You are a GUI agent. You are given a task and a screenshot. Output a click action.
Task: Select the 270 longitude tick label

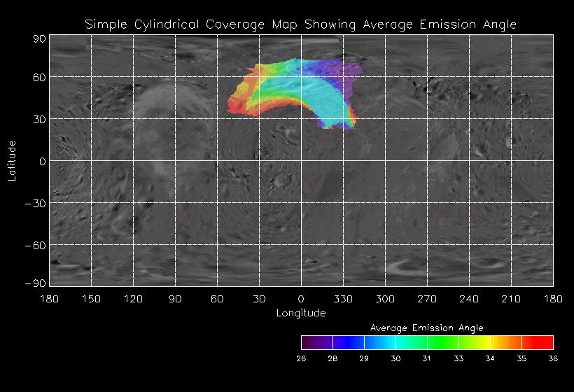pos(427,299)
